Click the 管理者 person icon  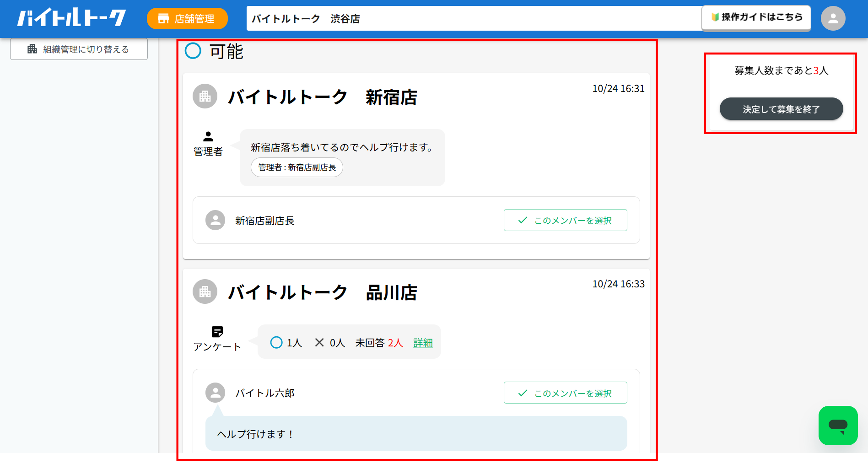(x=208, y=137)
